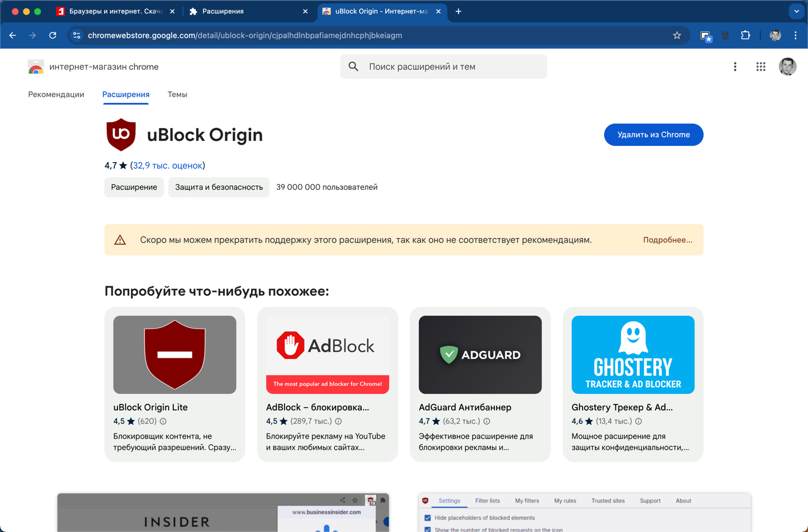Click the crossed-out extension icon in the toolbar
808x532 pixels.
725,35
